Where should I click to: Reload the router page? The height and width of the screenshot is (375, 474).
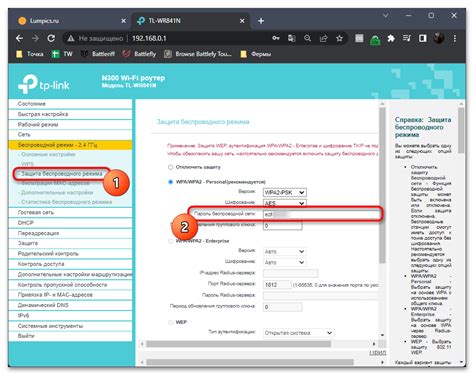coord(51,39)
